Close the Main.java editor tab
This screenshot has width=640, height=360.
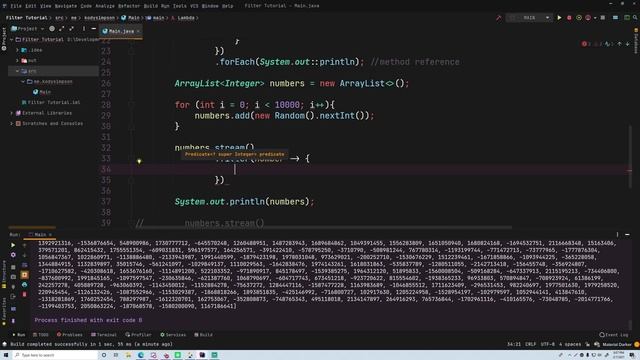pyautogui.click(x=138, y=31)
